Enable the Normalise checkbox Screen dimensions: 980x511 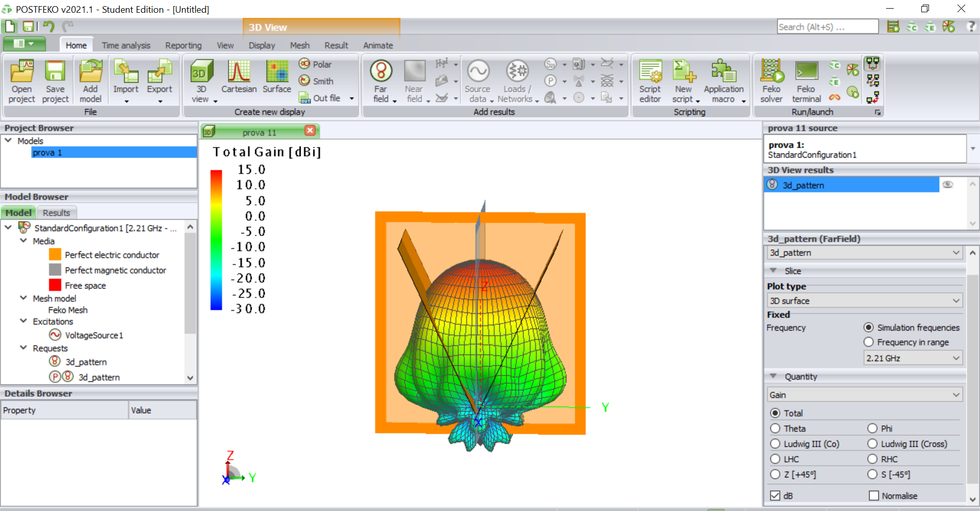click(x=874, y=496)
